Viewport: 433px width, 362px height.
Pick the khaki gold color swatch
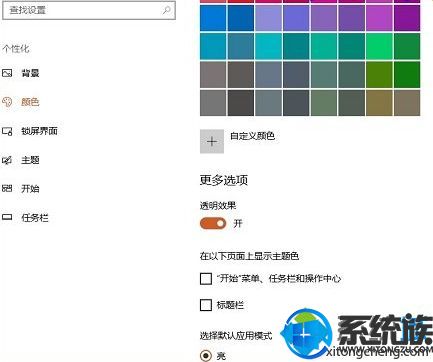coord(379,103)
